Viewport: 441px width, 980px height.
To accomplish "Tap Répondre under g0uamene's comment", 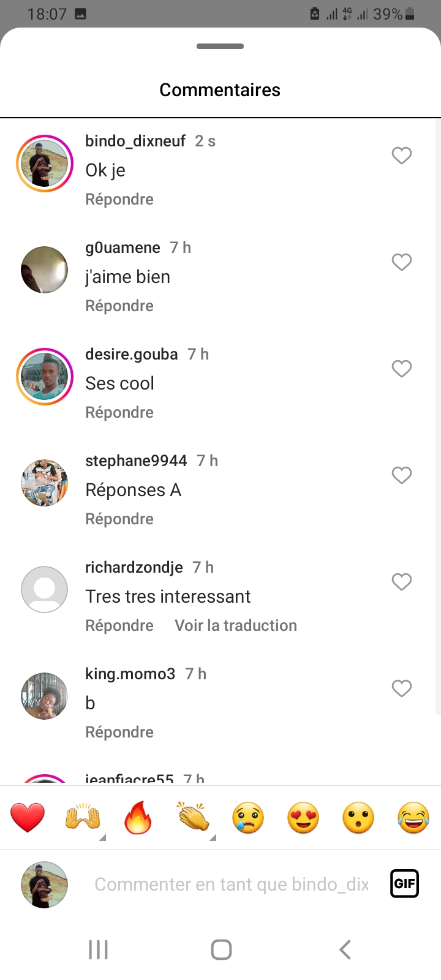I will point(119,306).
